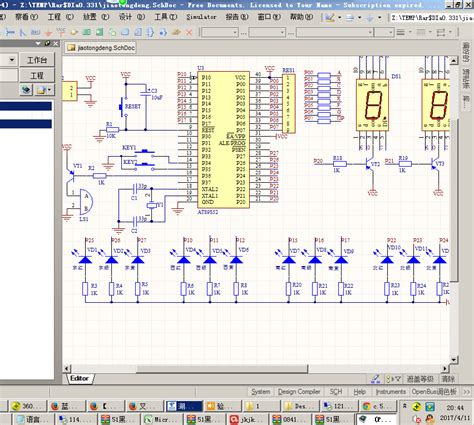Image resolution: width=474 pixels, height=425 pixels.
Task: Open the 窗口 menu
Action: (x=269, y=17)
